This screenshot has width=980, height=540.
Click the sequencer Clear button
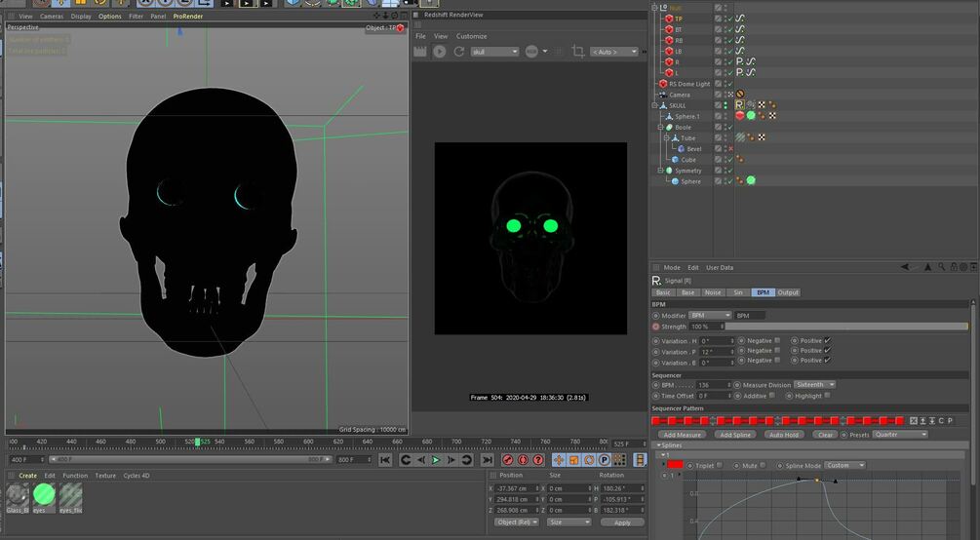pyautogui.click(x=825, y=435)
